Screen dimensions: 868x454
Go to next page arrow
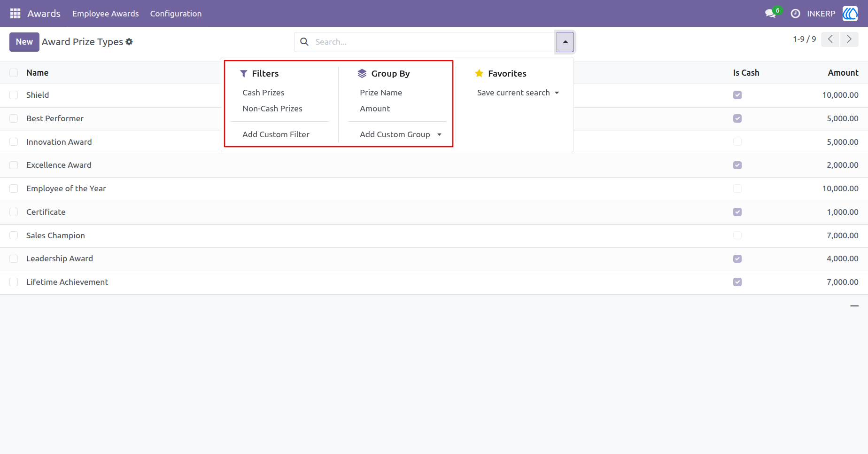tap(849, 39)
